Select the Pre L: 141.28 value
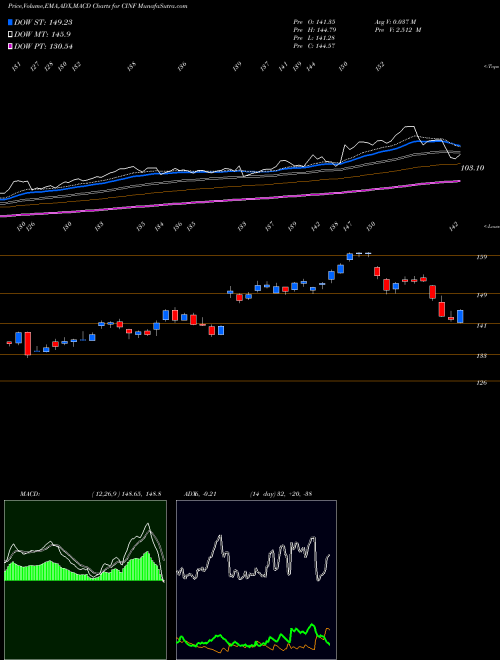 click(x=314, y=38)
